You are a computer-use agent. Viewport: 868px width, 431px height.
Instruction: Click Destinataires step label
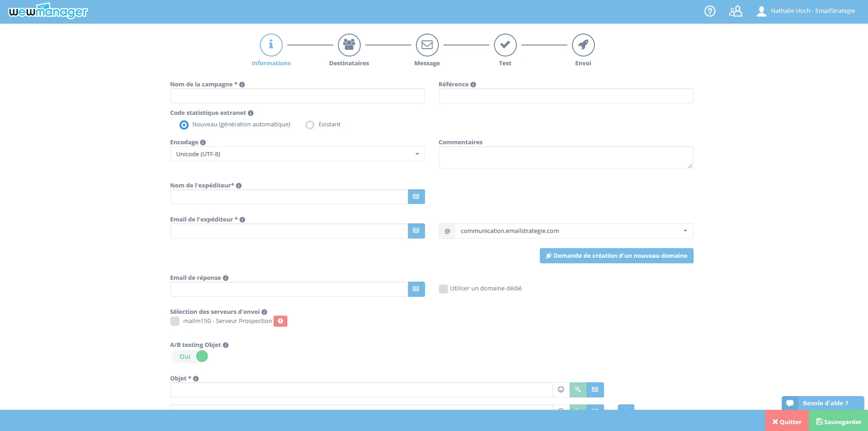(x=349, y=63)
